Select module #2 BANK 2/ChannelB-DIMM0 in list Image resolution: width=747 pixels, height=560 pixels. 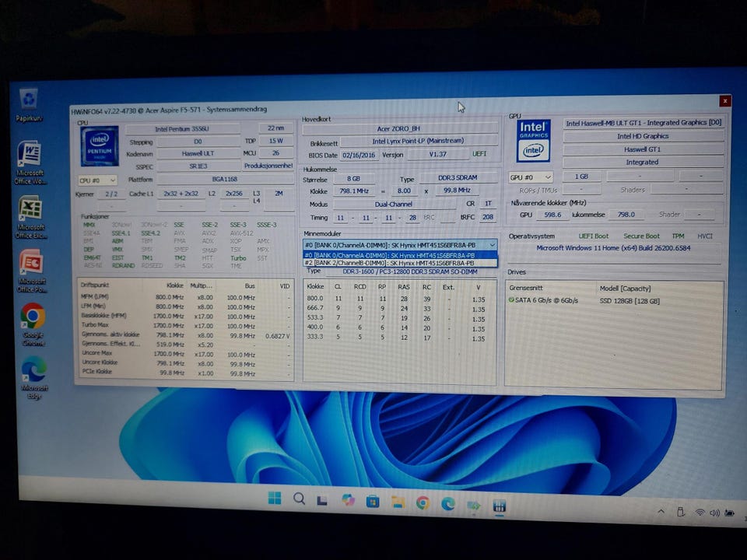[400, 263]
